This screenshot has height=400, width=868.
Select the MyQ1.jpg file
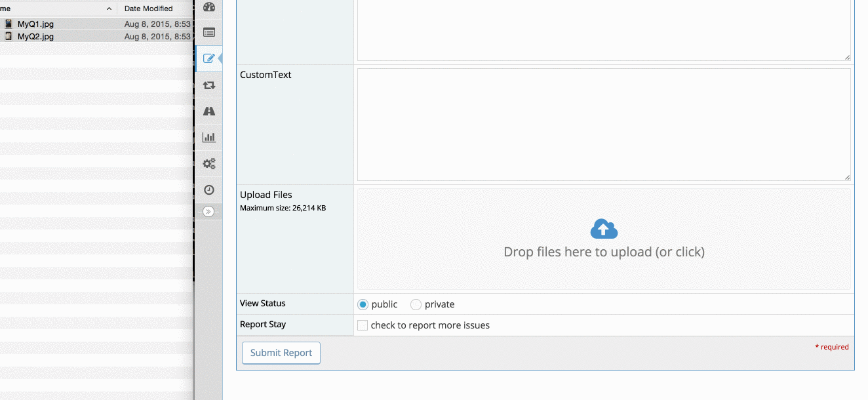pos(35,24)
